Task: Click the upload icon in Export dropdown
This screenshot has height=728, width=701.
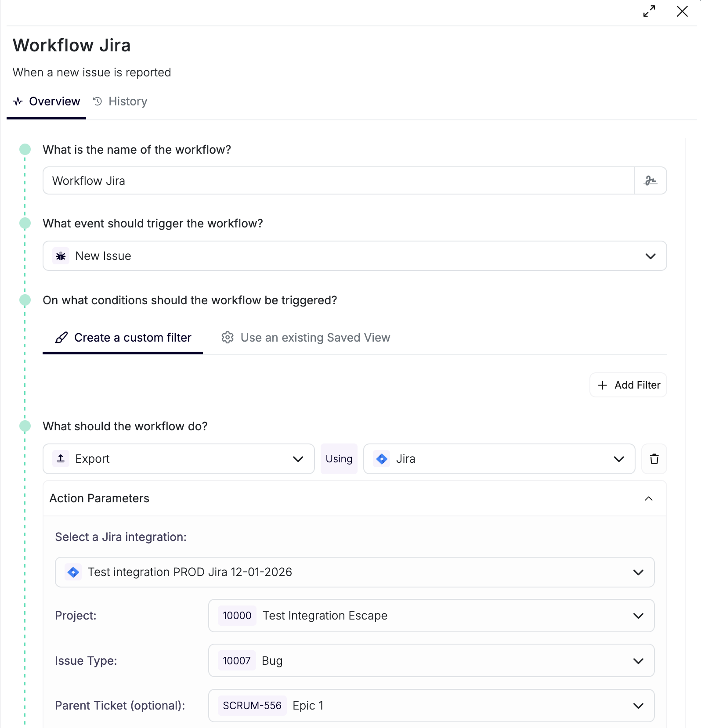Action: tap(61, 459)
